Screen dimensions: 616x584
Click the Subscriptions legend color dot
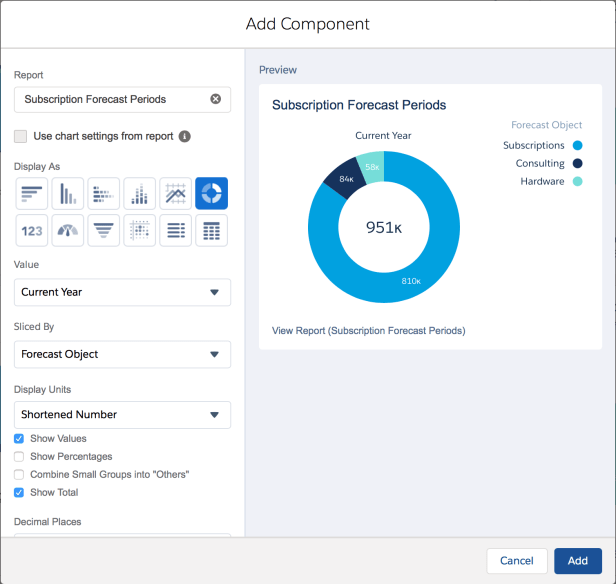(x=578, y=145)
